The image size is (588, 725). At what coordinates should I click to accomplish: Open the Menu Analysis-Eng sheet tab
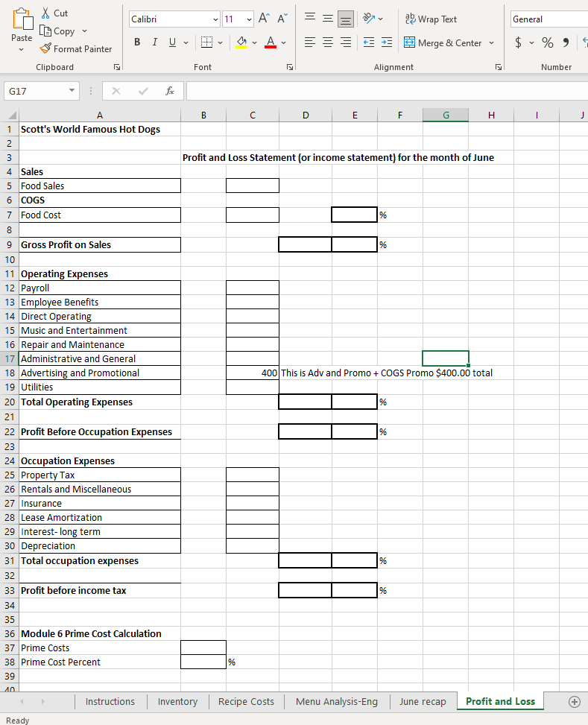pyautogui.click(x=337, y=701)
